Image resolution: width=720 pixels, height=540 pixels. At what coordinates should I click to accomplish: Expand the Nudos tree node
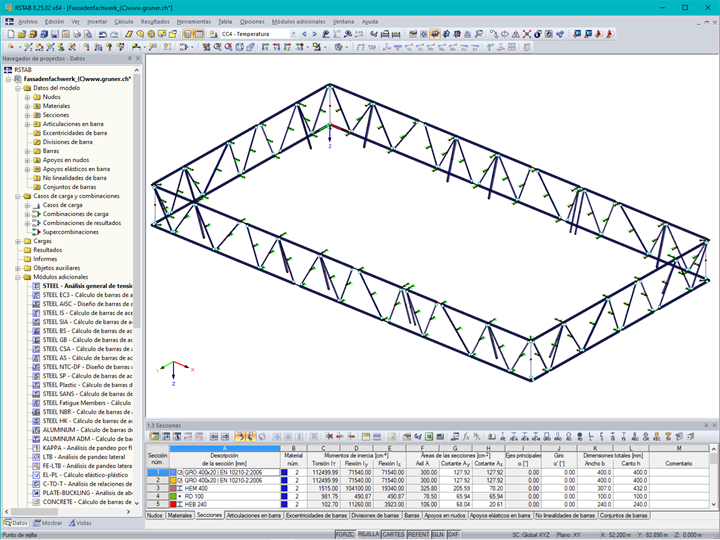pyautogui.click(x=28, y=97)
